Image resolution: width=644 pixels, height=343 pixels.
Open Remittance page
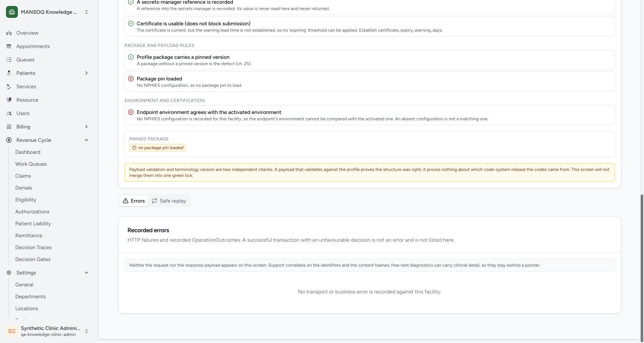29,235
